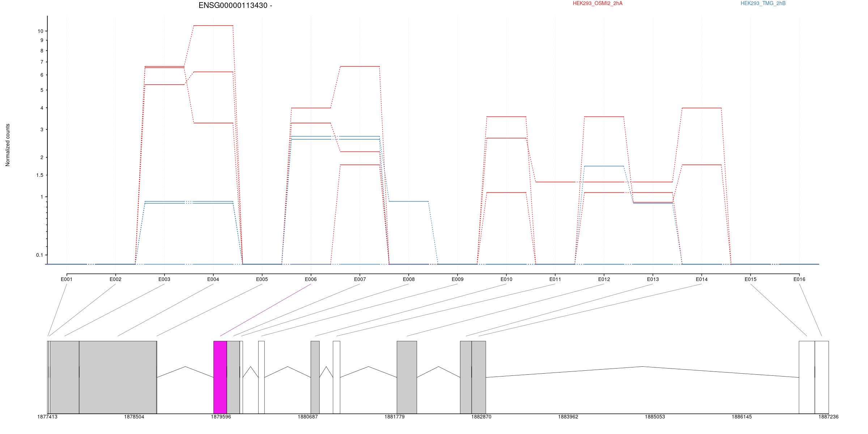Viewport: 868px width, 434px height.
Task: Click y-axis tick value 5
Action: coord(42,90)
